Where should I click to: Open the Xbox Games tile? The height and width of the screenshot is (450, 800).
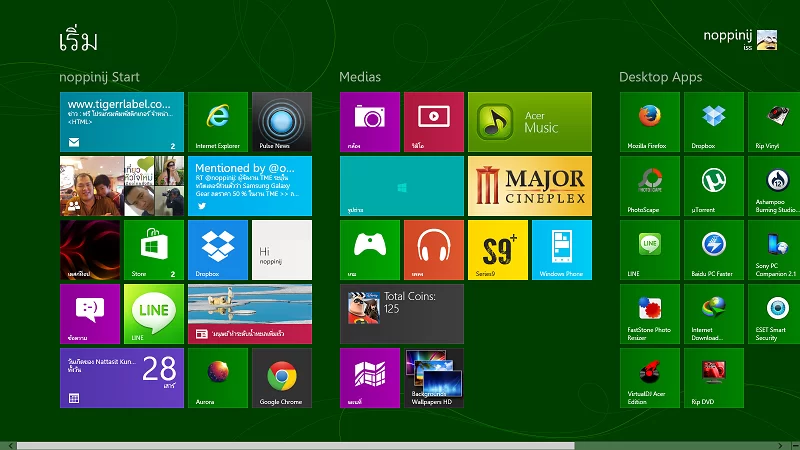coord(370,250)
